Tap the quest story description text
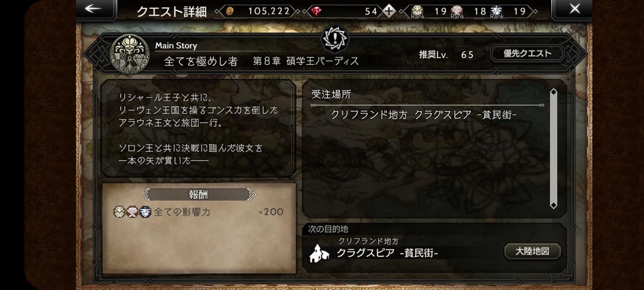 click(x=198, y=129)
